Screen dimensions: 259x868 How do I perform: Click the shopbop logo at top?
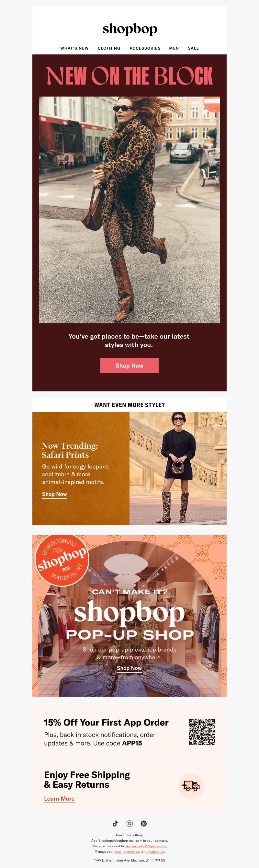tap(130, 29)
